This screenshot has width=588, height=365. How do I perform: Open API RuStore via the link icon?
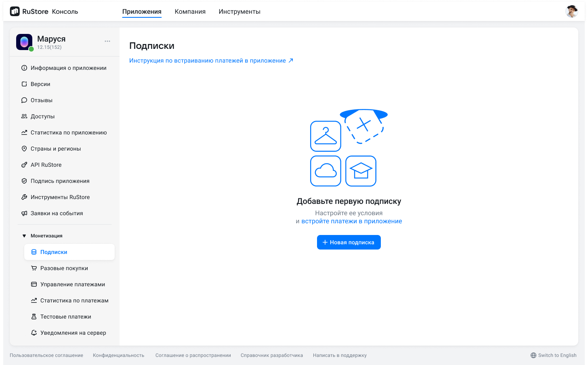pyautogui.click(x=24, y=164)
